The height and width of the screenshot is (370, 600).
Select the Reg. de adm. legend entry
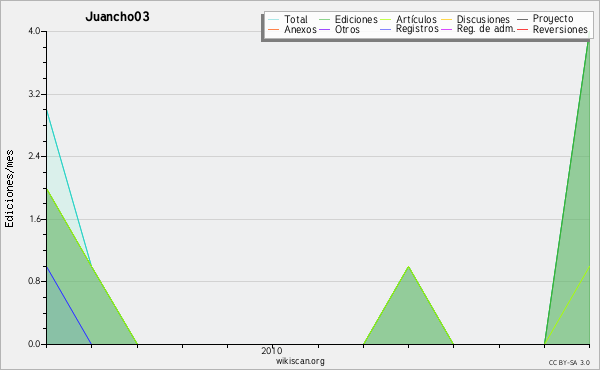(486, 29)
